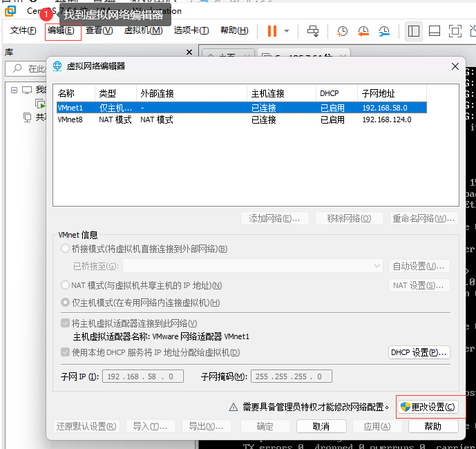This screenshot has width=476, height=449.
Task: Click 192.168.124.0 subnet address cell
Action: pos(386,120)
